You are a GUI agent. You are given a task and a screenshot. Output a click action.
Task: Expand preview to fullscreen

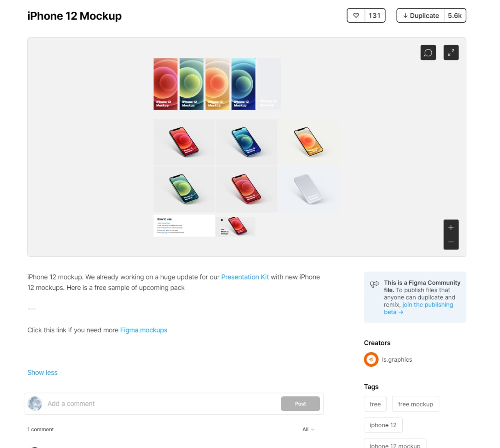pos(451,53)
